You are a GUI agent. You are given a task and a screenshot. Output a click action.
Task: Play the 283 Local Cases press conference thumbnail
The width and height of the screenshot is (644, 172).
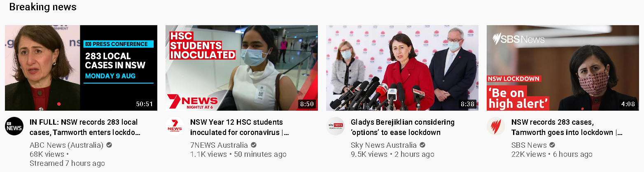coord(81,68)
